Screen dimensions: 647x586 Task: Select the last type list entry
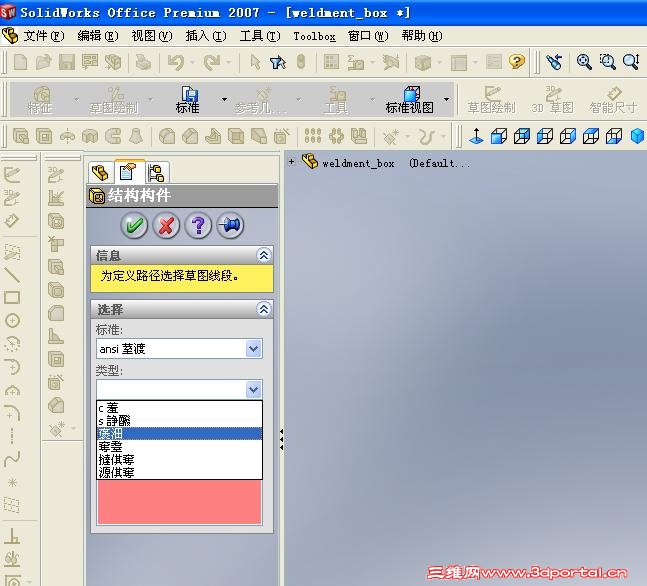179,472
